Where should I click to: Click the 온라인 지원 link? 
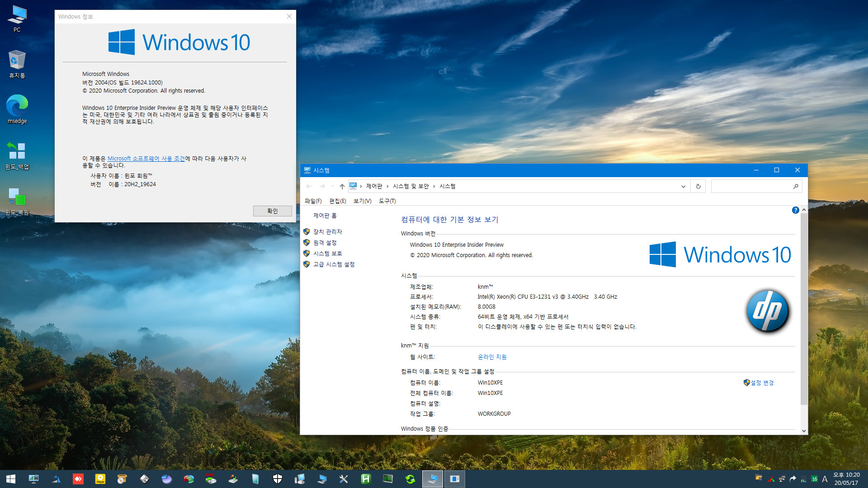coord(492,357)
